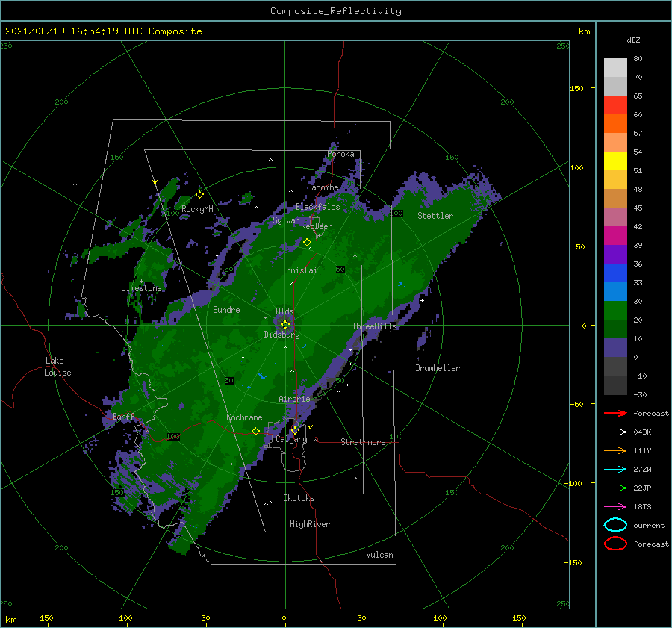The height and width of the screenshot is (628, 672).
Task: Click the 2021/08/19 16:54:19 UTC timestamp
Action: click(74, 31)
